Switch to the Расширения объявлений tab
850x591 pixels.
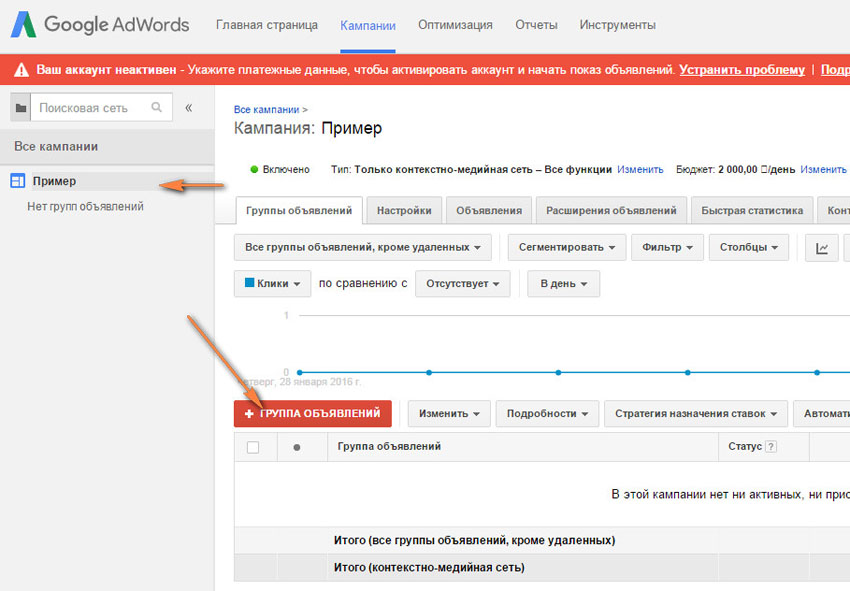click(x=611, y=210)
